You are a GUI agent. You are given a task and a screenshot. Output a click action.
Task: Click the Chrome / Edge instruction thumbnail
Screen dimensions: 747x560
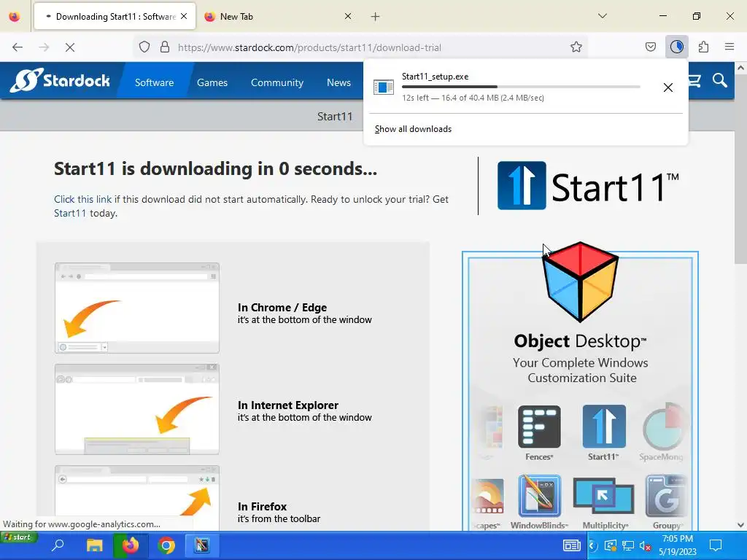(137, 308)
